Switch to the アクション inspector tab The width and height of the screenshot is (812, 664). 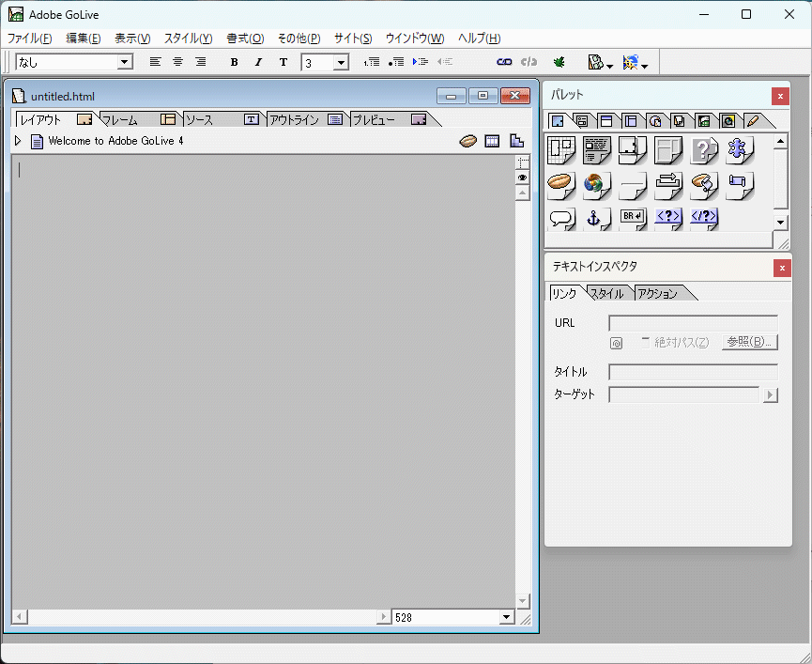tap(657, 294)
